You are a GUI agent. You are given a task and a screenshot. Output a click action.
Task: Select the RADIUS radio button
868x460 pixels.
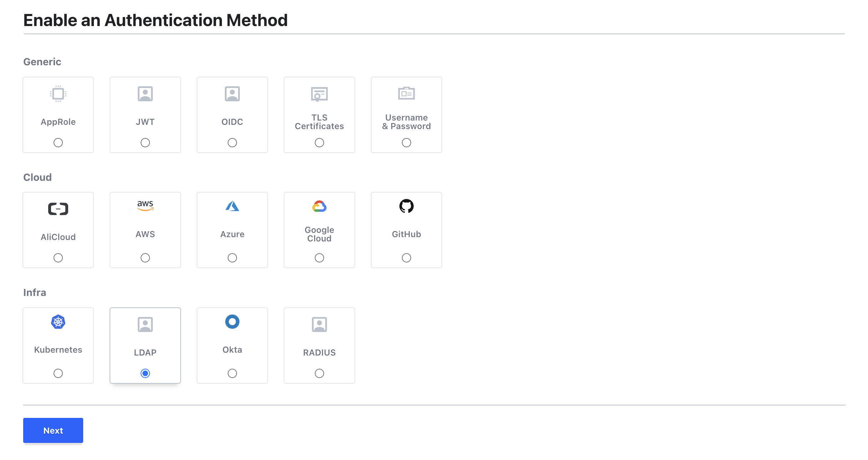pos(319,373)
